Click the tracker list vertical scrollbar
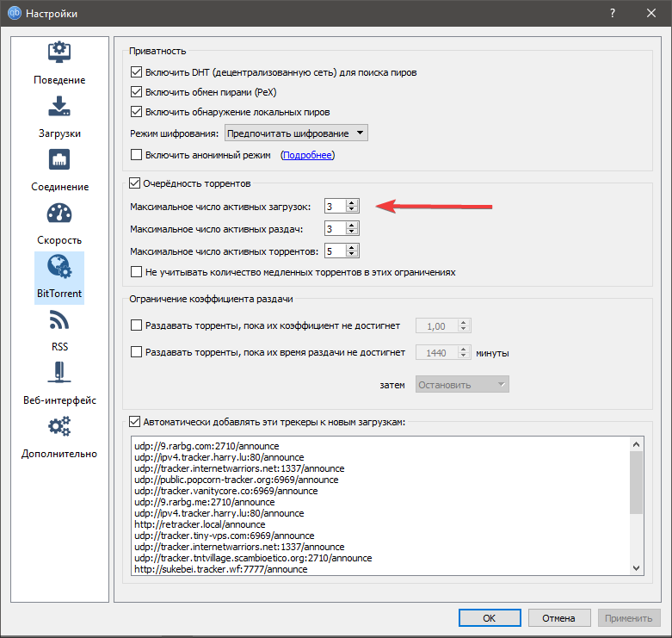Image resolution: width=672 pixels, height=638 pixels. (637, 483)
